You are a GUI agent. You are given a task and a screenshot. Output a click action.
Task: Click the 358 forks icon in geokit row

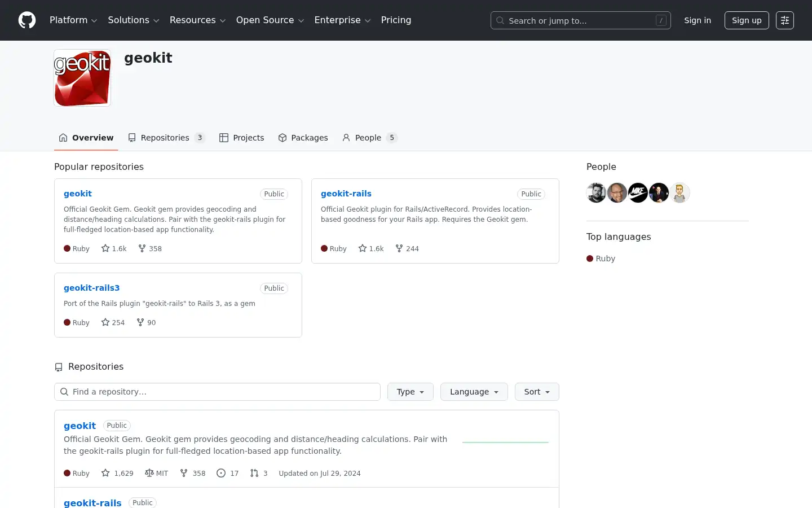(184, 473)
